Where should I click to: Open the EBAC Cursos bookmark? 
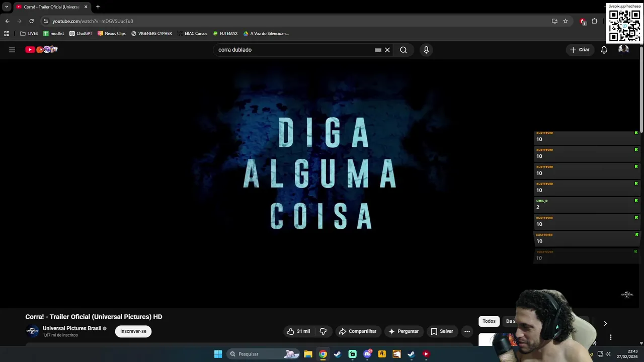click(x=192, y=34)
